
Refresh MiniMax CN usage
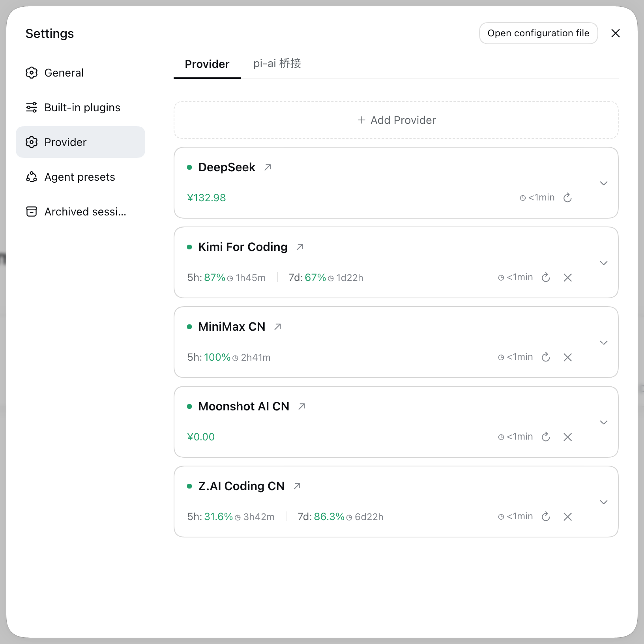tap(546, 357)
